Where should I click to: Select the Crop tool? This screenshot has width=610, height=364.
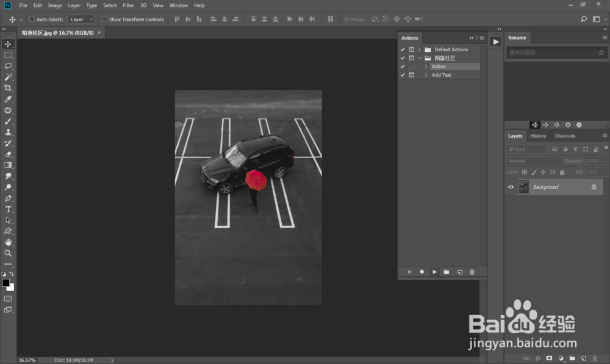(x=9, y=88)
